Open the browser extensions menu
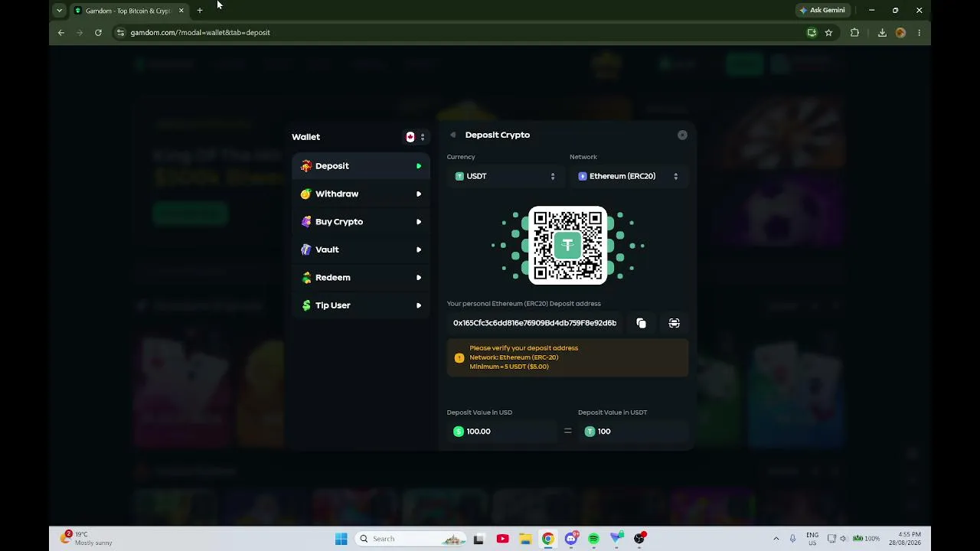 click(854, 33)
